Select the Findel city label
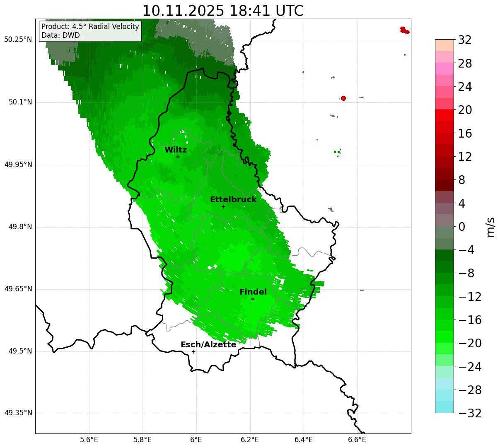Image resolution: width=500 pixels, height=448 pixels. tap(253, 292)
